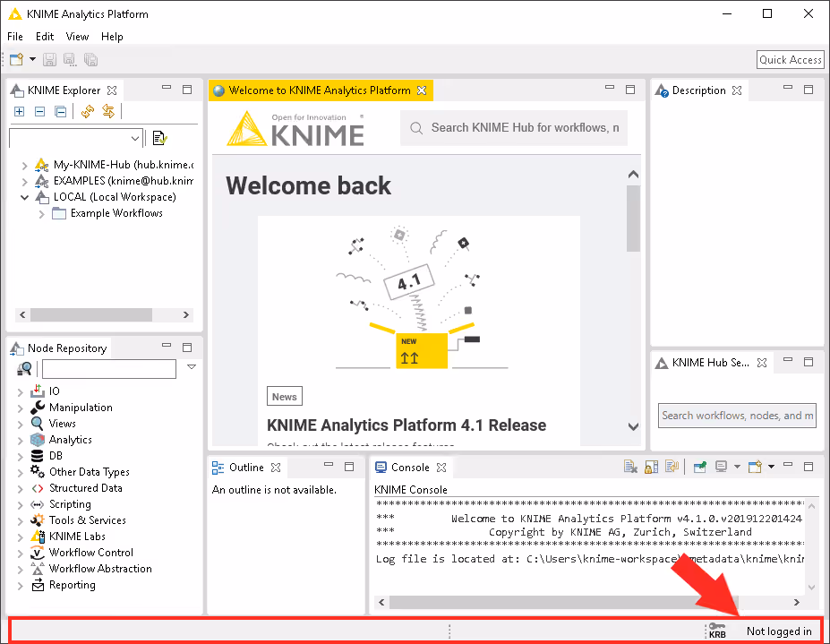Search KNIME Hub for workflows field
Viewport: 830px width, 644px height.
(x=514, y=127)
